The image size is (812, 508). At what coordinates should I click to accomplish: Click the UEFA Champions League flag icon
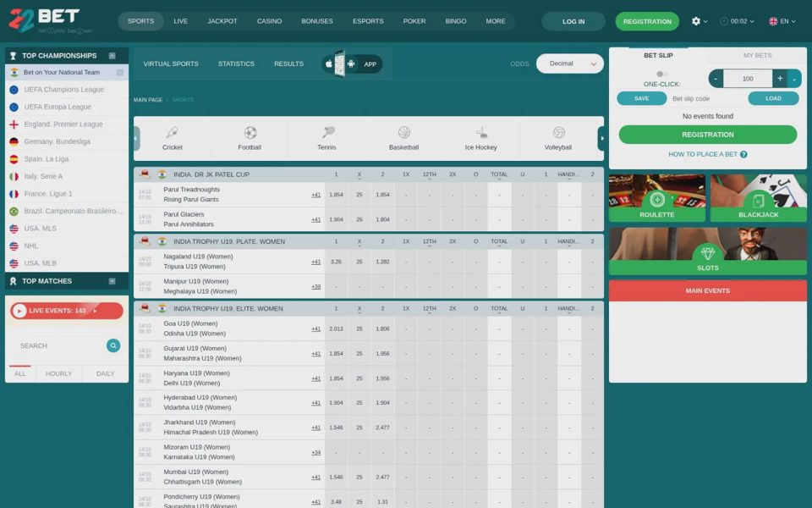point(14,90)
